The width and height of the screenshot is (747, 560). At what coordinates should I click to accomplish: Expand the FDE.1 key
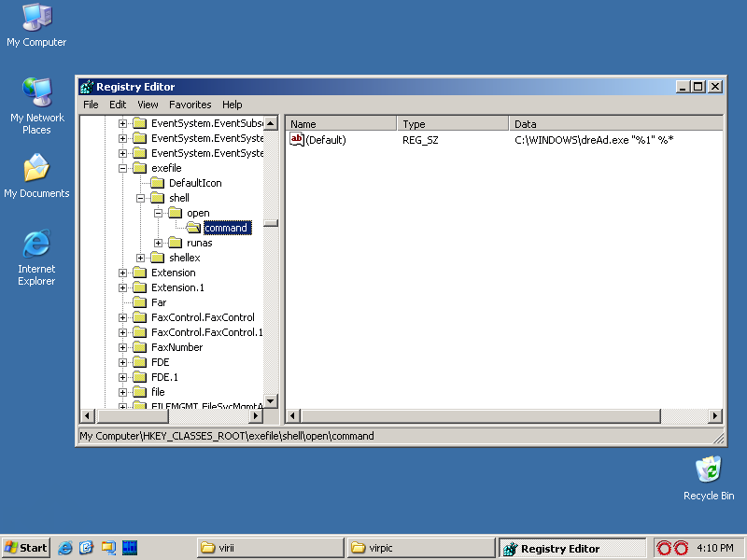click(122, 377)
